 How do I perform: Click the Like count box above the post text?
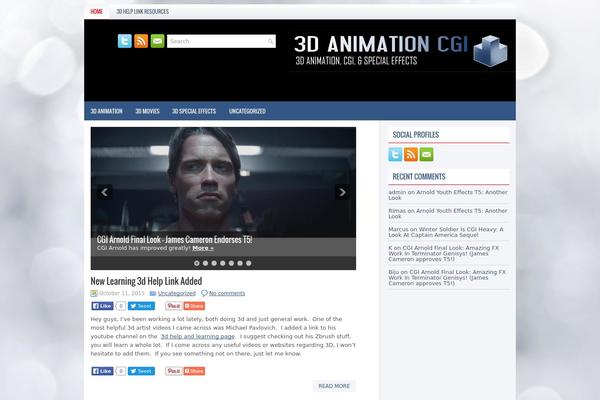[121, 306]
